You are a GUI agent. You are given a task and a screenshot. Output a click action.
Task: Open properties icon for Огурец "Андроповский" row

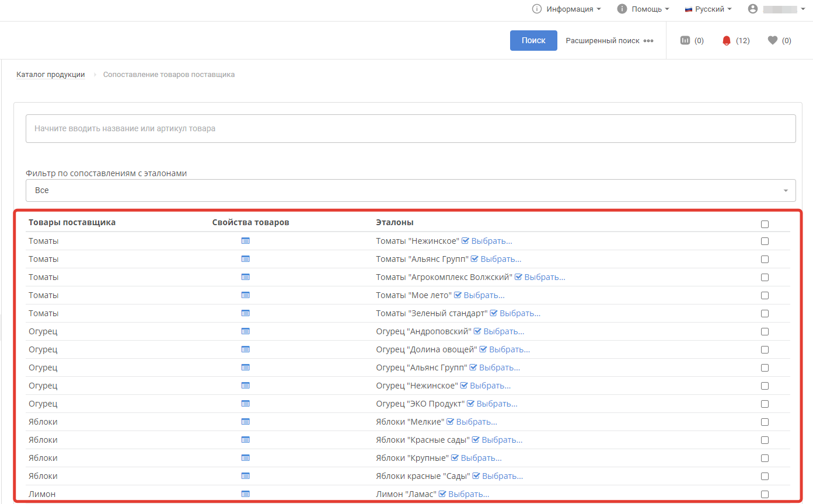click(x=245, y=331)
